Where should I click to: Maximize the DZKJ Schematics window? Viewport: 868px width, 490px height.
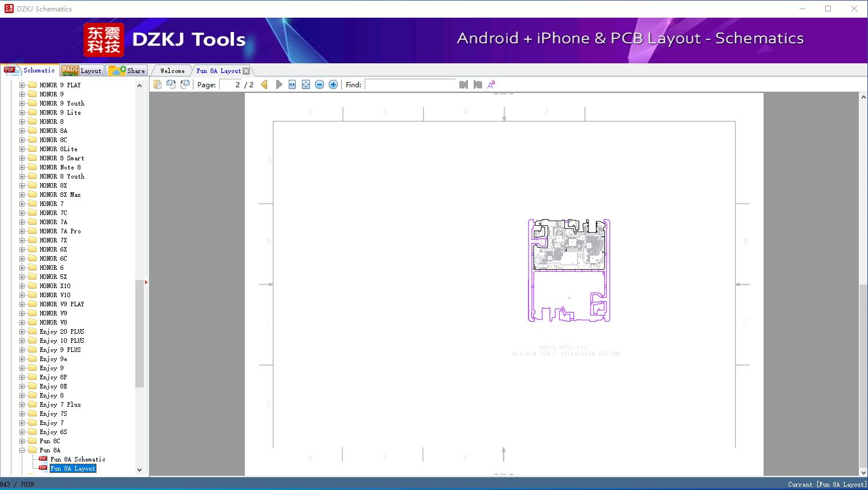(828, 9)
